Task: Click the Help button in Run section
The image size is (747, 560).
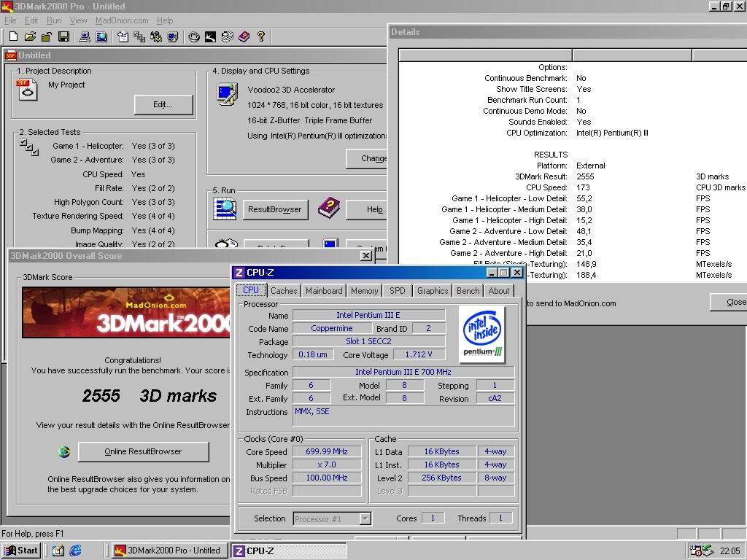Action: (367, 209)
